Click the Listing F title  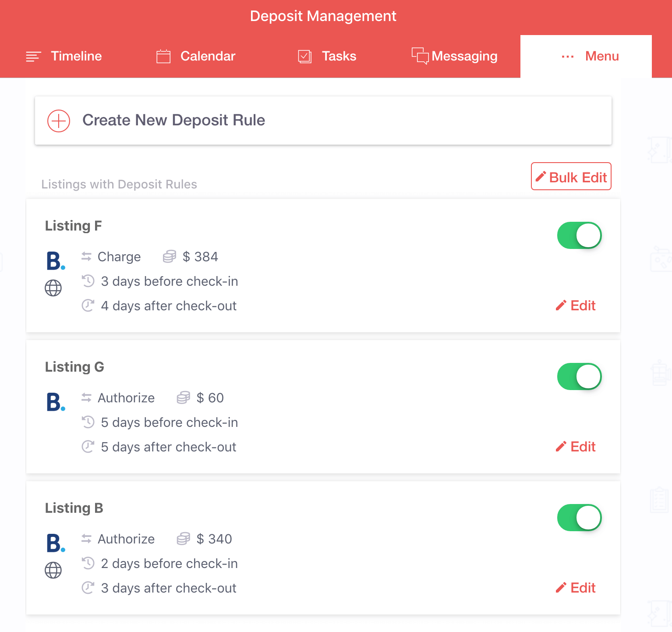pos(74,226)
